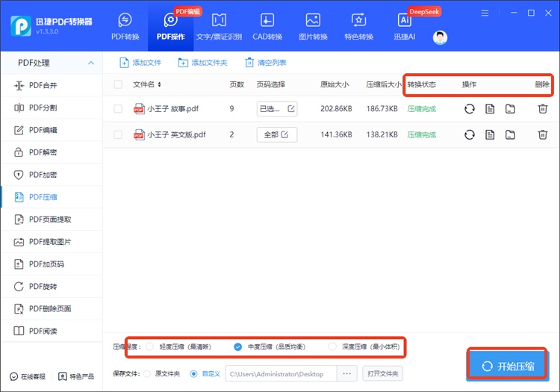Open the compressed file of 小王子 英文版.pdf
The width and height of the screenshot is (560, 392).
(x=490, y=134)
